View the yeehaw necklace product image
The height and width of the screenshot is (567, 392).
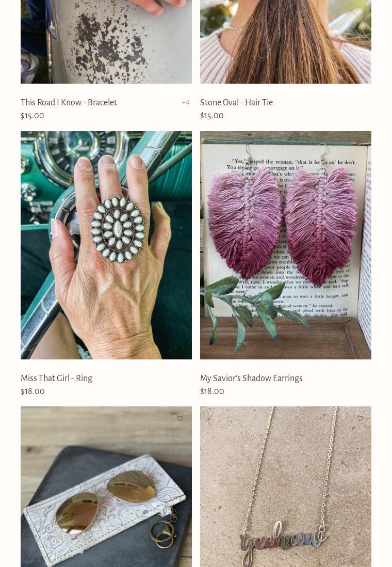[286, 487]
